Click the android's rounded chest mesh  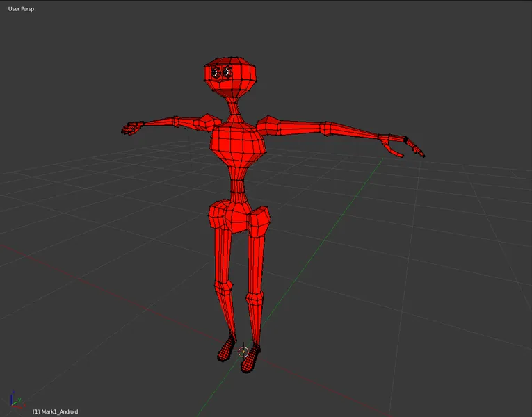click(237, 141)
